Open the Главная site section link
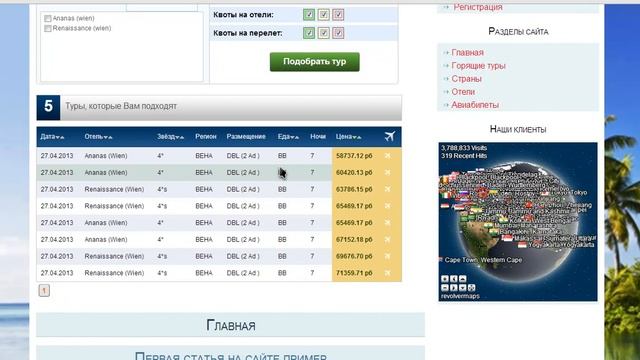 (x=467, y=53)
